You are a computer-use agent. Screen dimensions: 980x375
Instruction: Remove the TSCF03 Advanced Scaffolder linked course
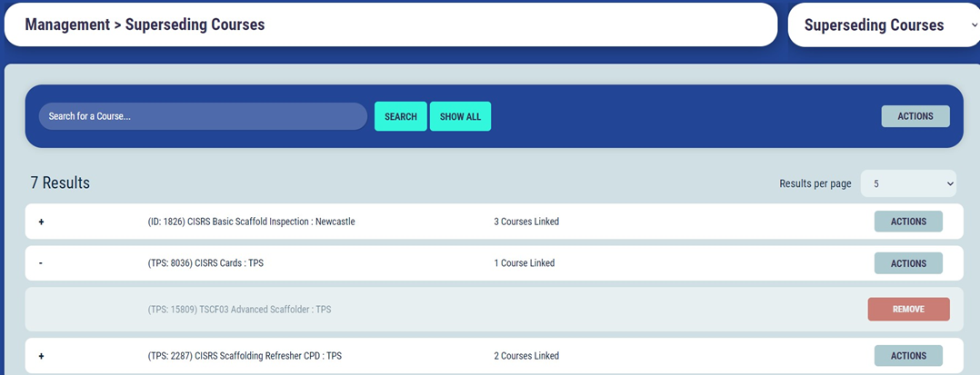coord(907,310)
